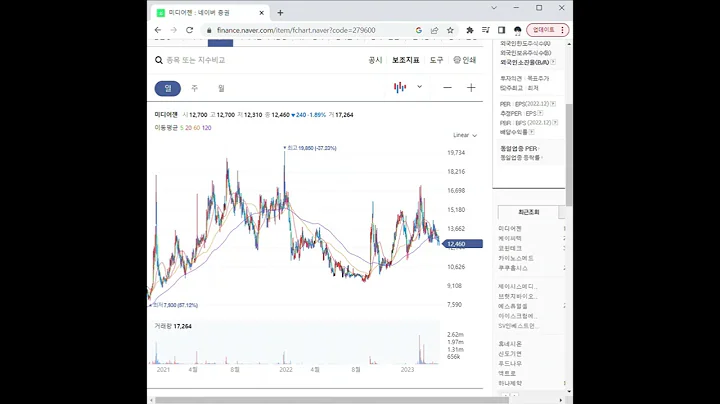Click the vertical page scrollbar thumb

(569, 155)
